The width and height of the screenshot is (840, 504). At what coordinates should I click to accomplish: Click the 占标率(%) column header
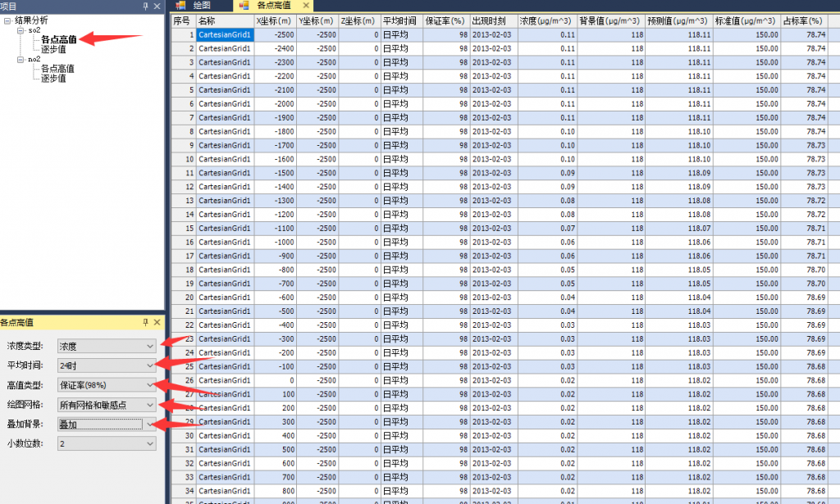coord(809,20)
